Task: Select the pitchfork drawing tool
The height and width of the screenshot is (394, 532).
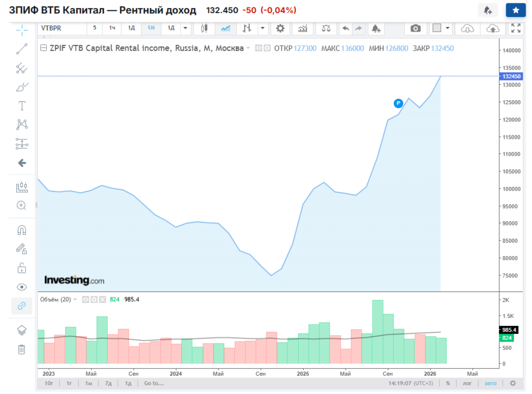Action: point(22,68)
